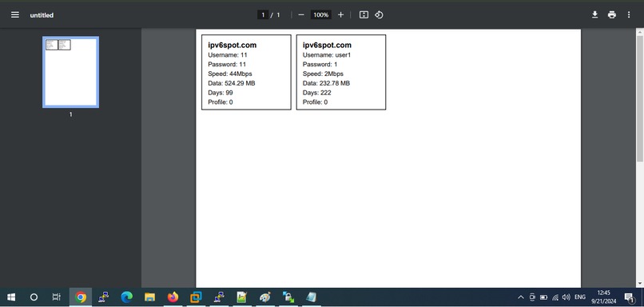Open the notification center icon
This screenshot has width=644, height=307.
[629, 297]
